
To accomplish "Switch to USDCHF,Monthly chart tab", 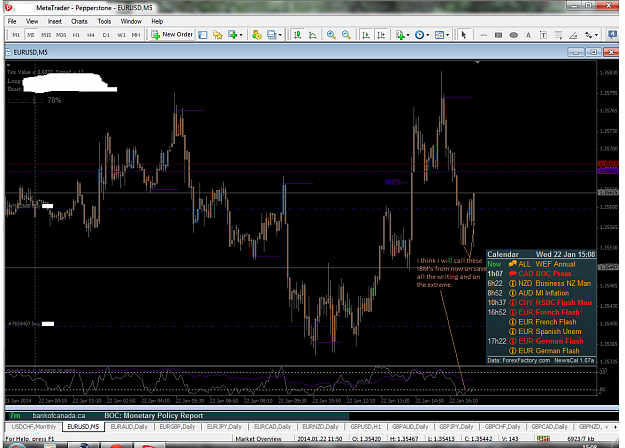I will (34, 426).
